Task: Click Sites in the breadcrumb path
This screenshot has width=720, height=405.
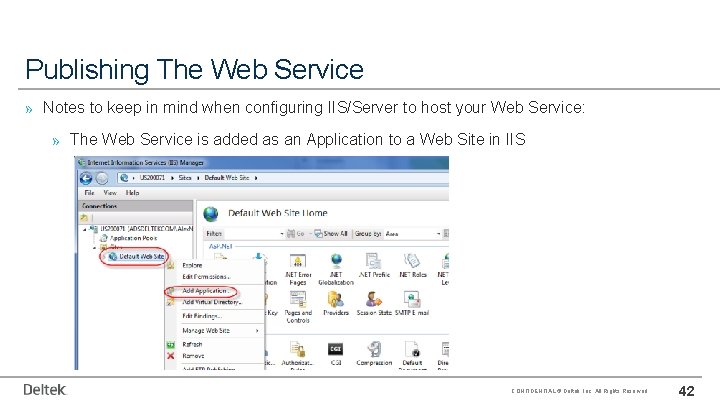Action: tap(185, 178)
